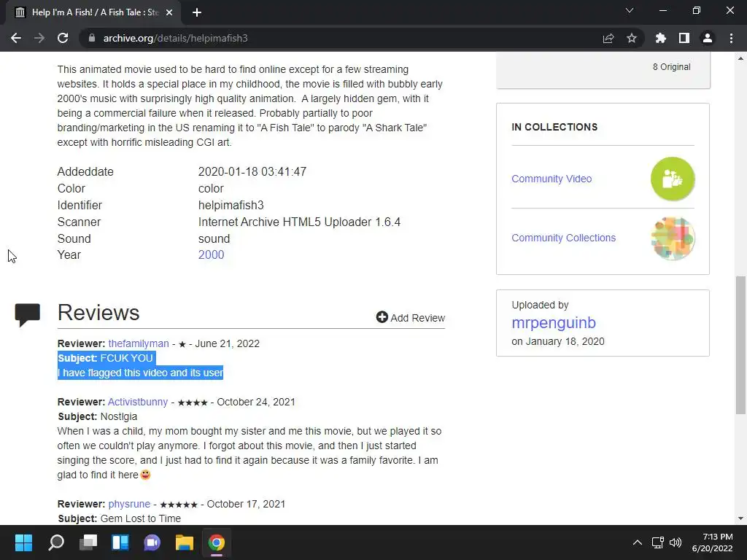
Task: Open the Chrome extensions puzzle icon
Action: click(x=661, y=38)
